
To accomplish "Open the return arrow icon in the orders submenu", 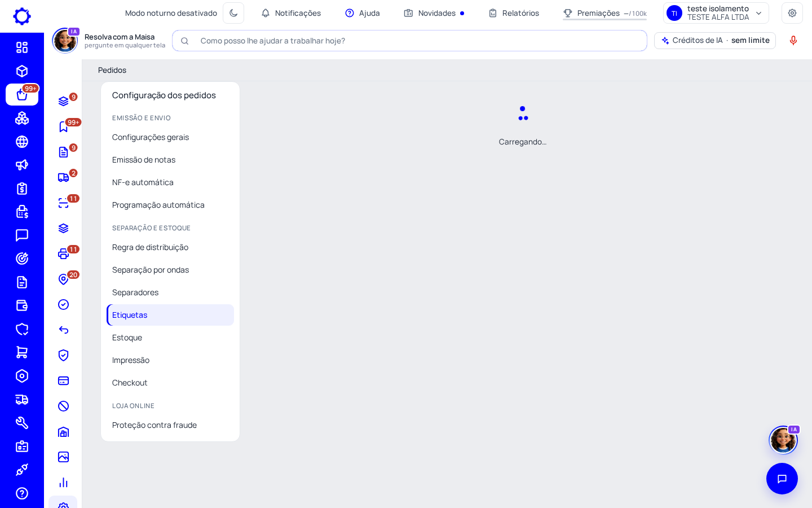I will tap(64, 330).
